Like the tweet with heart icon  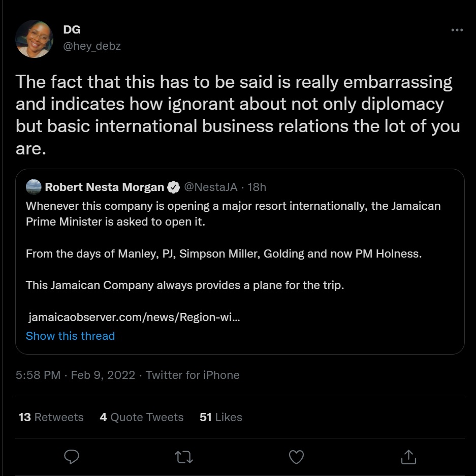(296, 457)
